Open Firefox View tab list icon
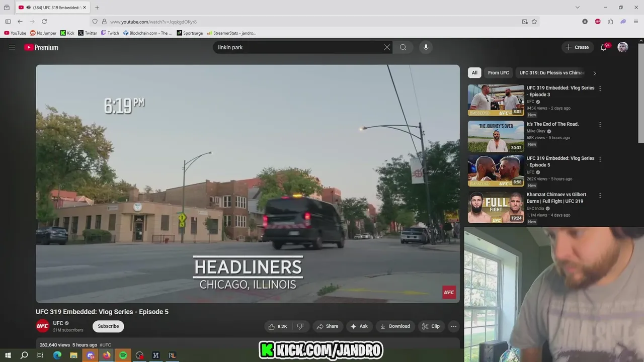 7,8
